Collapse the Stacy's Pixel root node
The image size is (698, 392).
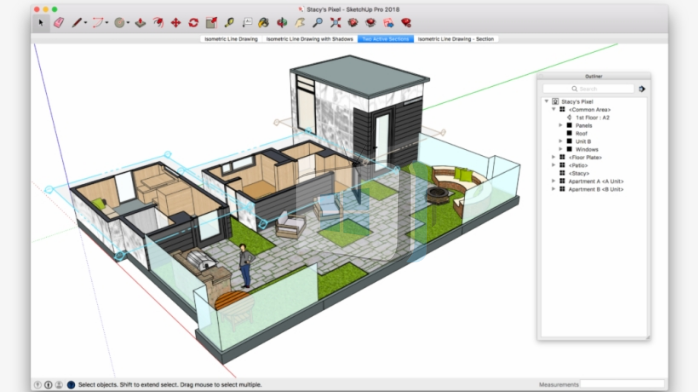point(547,101)
